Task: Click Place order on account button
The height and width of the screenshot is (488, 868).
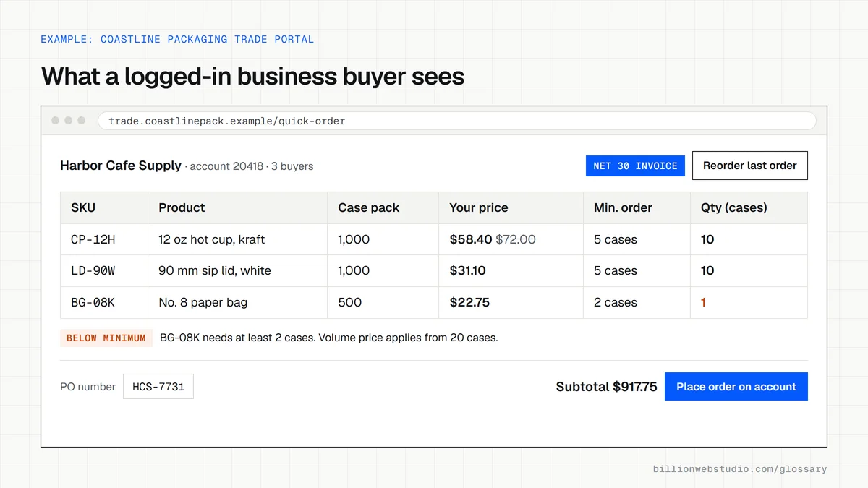Action: point(736,387)
